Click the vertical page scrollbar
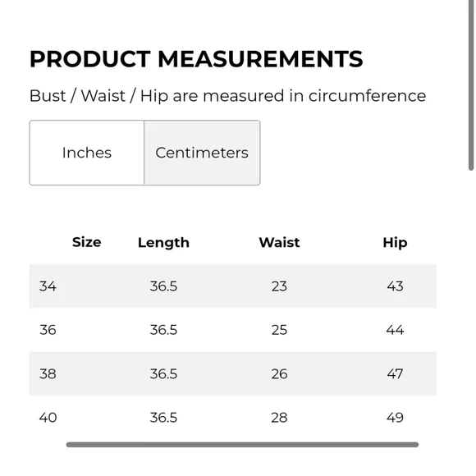This screenshot has width=476, height=476. 471,85
